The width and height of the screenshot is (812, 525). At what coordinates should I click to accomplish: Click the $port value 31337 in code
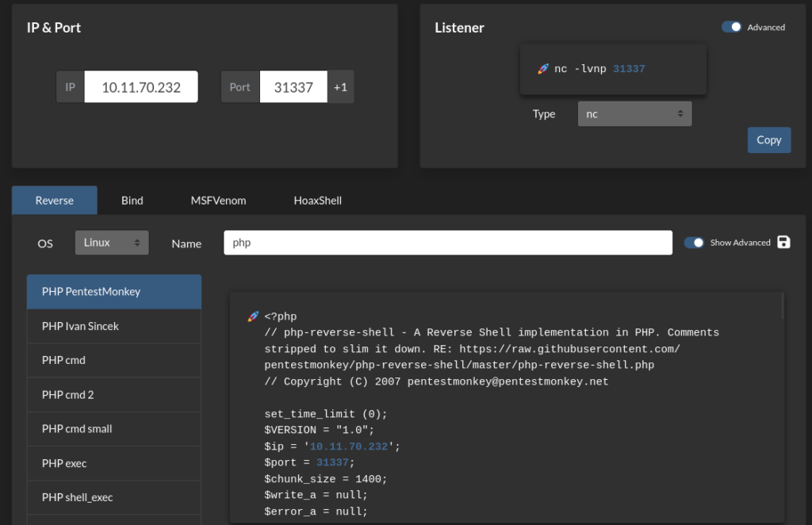[x=332, y=462]
